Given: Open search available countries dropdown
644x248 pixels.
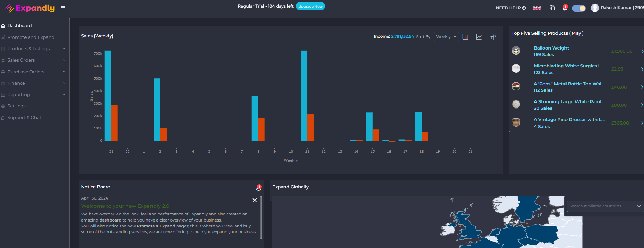Looking at the screenshot, I should tap(604, 206).
